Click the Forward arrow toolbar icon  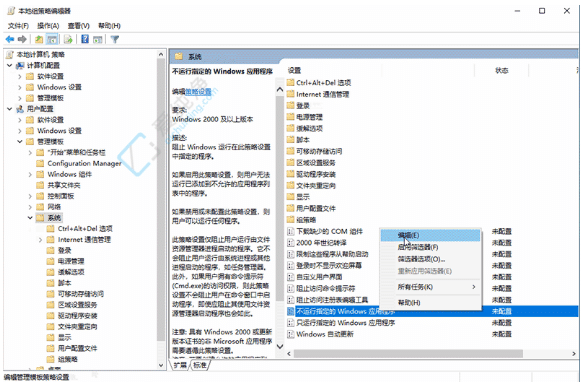(x=22, y=39)
